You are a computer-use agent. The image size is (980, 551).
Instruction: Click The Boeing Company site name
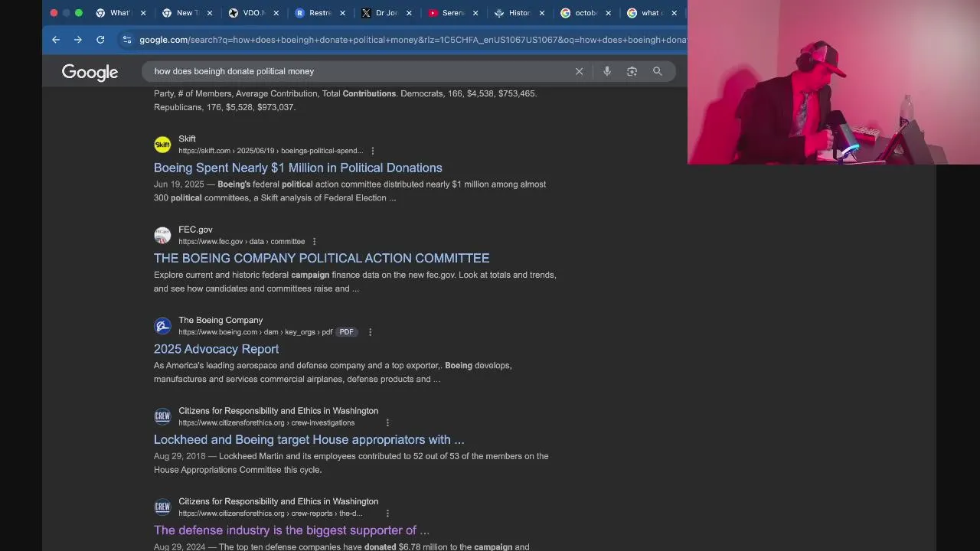[x=220, y=320]
